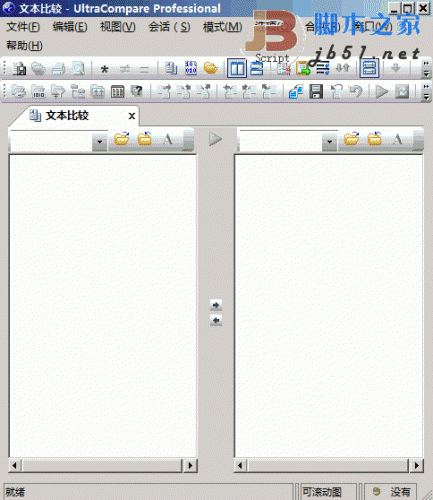433x500 pixels.
Task: Click right pane scrollbar right arrow
Action: [x=416, y=465]
